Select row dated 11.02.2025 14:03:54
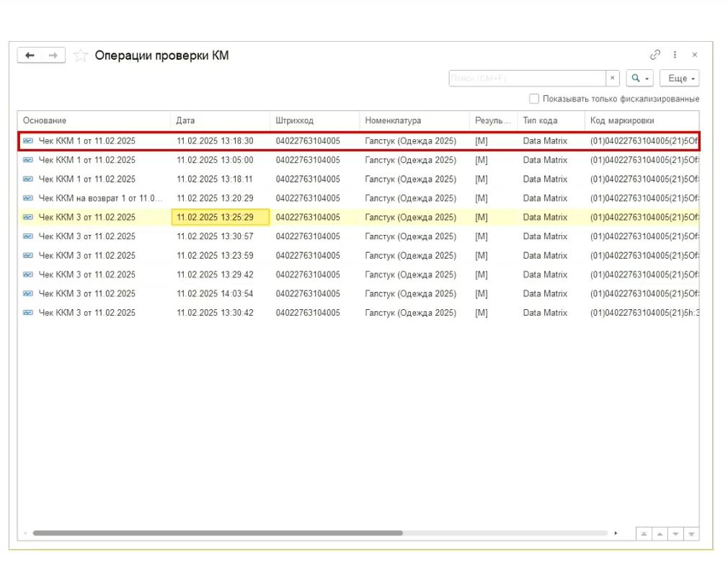Screen dimensions: 728x583 pyautogui.click(x=215, y=293)
